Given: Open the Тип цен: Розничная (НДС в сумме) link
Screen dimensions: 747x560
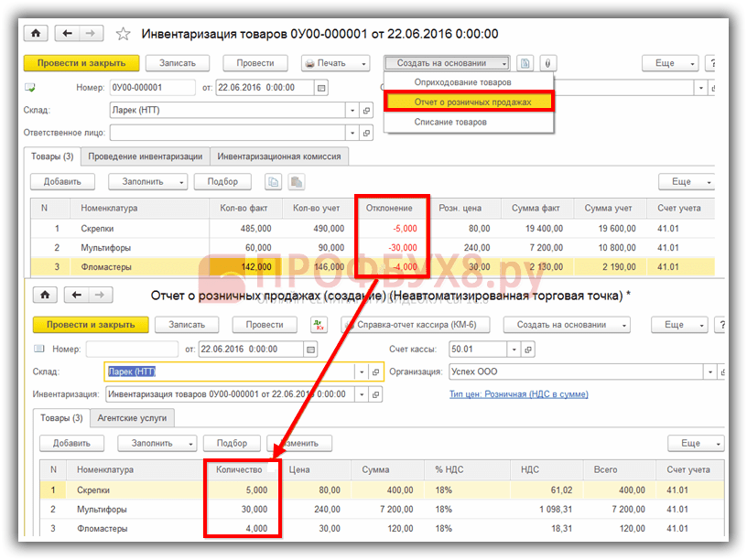Looking at the screenshot, I should pos(519,394).
